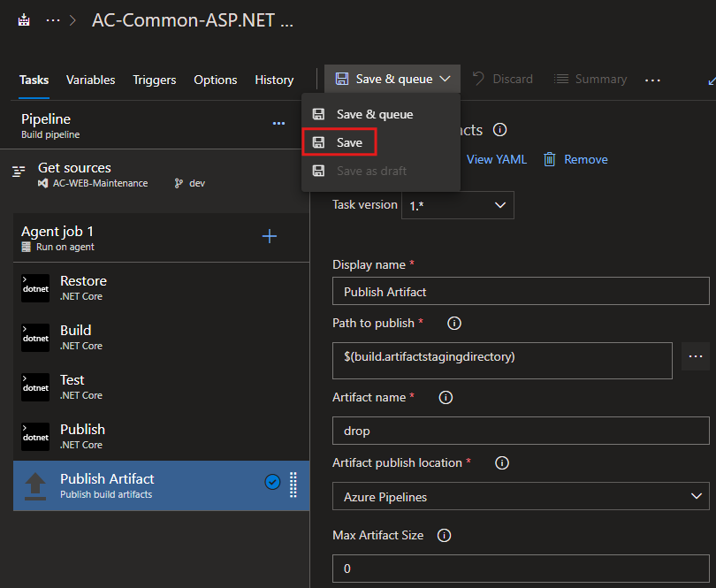
Task: Open the toolbar more actions ellipsis
Action: pos(652,80)
